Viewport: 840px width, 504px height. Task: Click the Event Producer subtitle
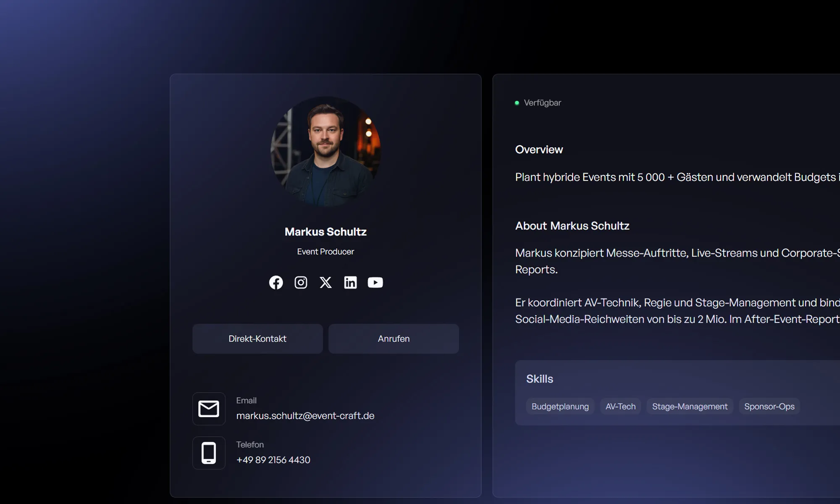(325, 252)
